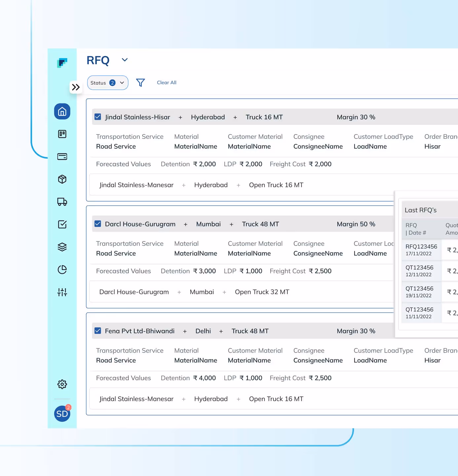Open the settings gear icon
Viewport: 458px width, 476px height.
tap(62, 384)
